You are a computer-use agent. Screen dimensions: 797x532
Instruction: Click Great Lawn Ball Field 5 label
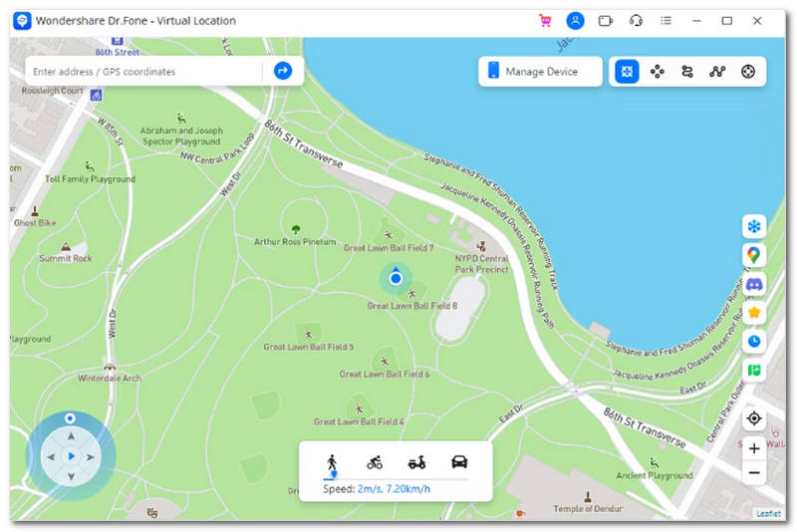pyautogui.click(x=309, y=347)
